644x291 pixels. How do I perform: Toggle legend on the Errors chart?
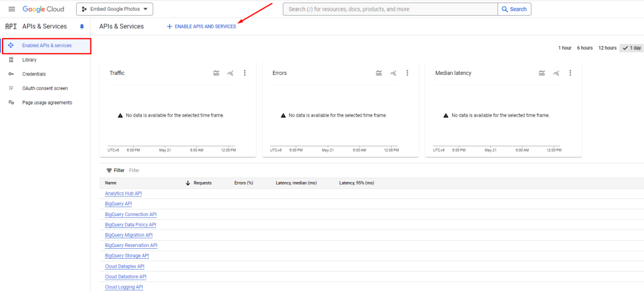tap(379, 73)
